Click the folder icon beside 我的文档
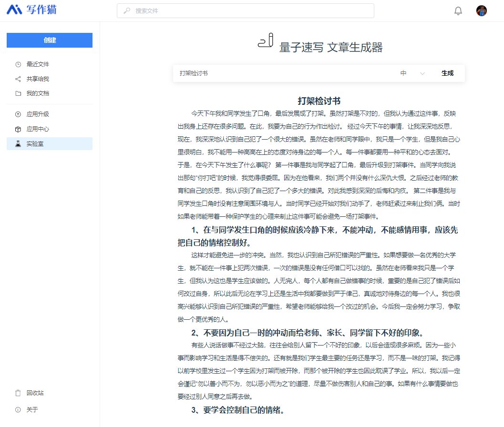This screenshot has height=427, width=504. pos(18,93)
